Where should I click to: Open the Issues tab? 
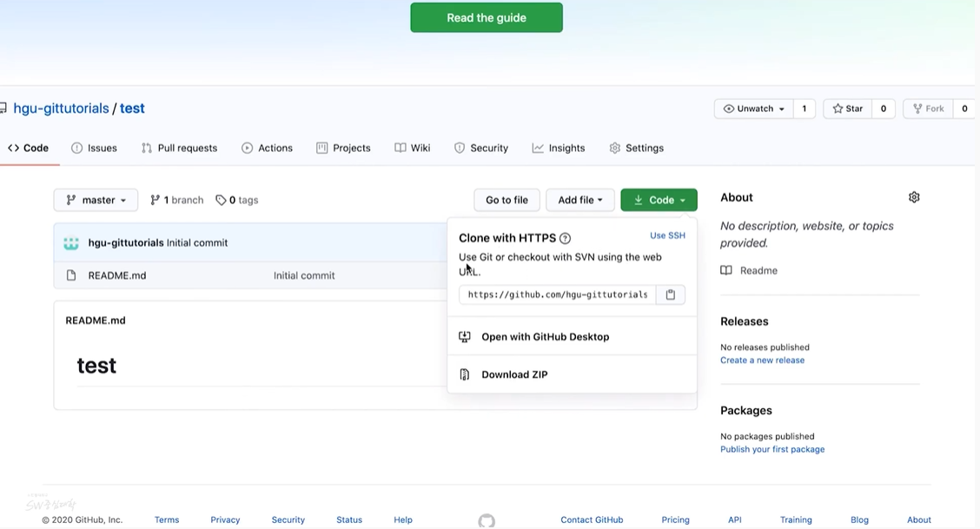[95, 148]
